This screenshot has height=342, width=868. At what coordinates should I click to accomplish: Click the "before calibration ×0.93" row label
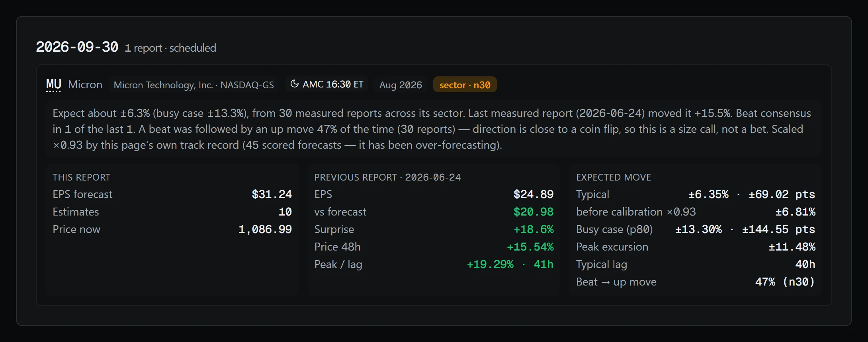coord(636,212)
